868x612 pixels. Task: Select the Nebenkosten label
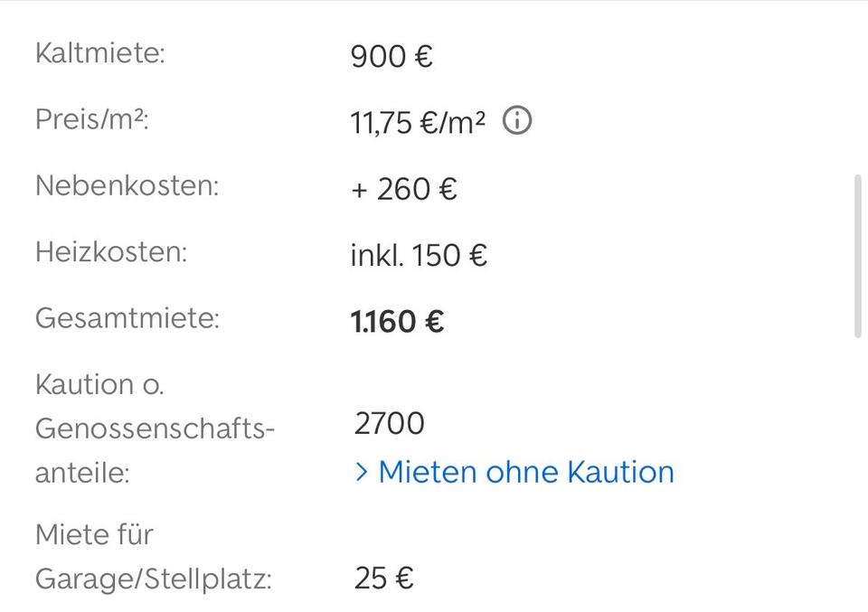coord(127,185)
